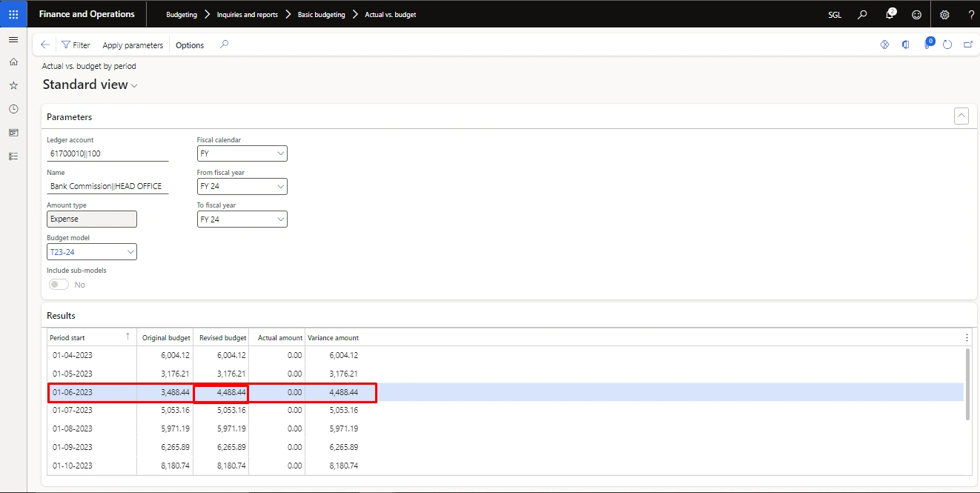
Task: Open notifications bell icon
Action: pyautogui.click(x=890, y=14)
